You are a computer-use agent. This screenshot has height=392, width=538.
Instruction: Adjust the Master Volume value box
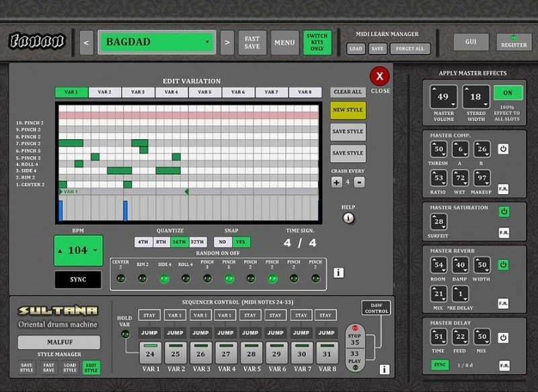coord(443,97)
